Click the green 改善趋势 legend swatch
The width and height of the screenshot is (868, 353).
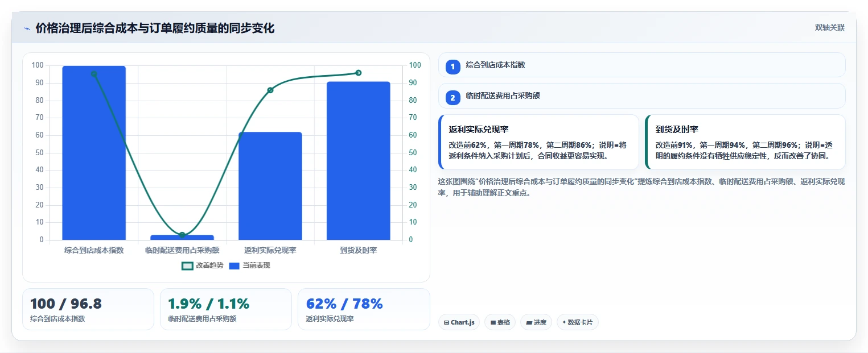coord(187,265)
